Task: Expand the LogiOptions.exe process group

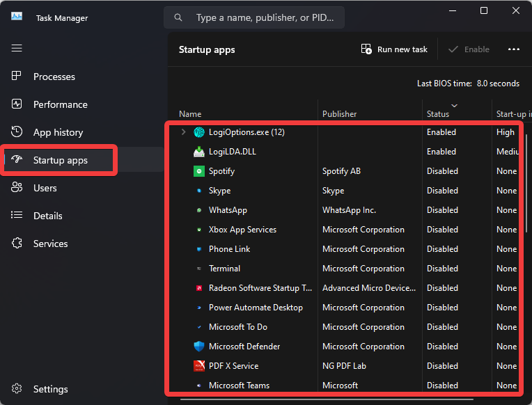Action: tap(183, 132)
